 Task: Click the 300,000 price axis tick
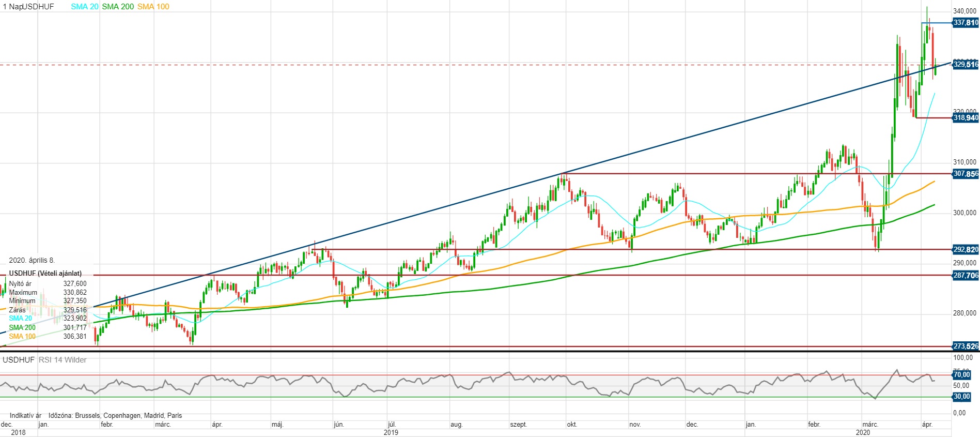click(x=965, y=213)
